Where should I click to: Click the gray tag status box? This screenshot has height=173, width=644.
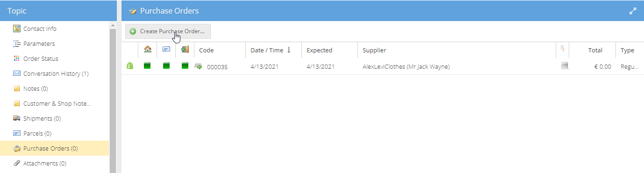click(x=565, y=66)
